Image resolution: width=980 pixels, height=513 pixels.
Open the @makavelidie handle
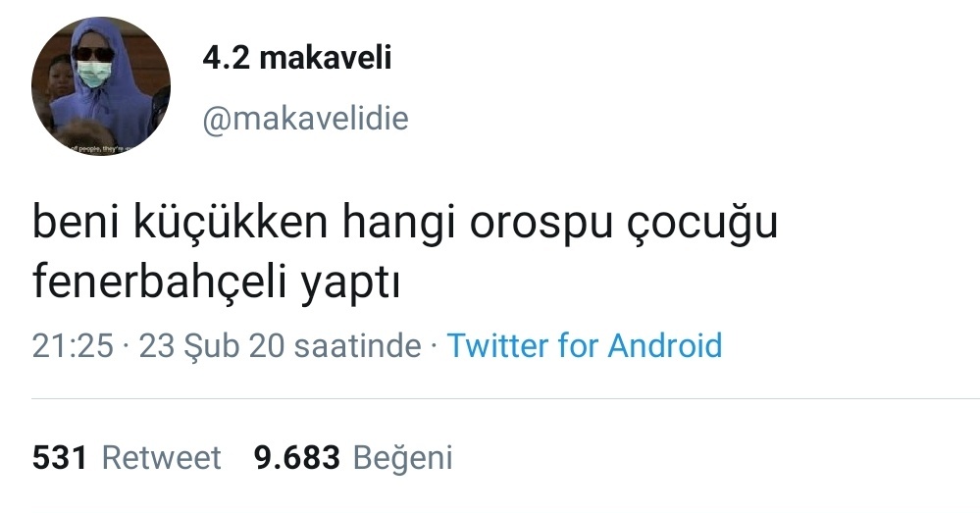[305, 119]
